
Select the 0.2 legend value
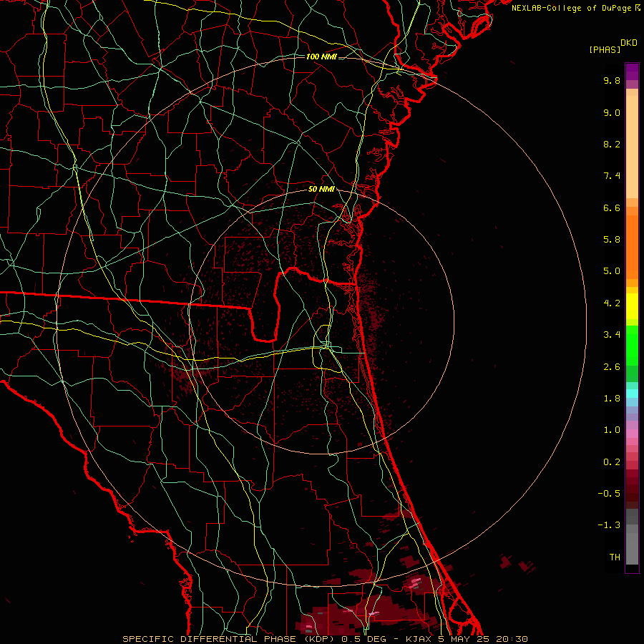612,462
